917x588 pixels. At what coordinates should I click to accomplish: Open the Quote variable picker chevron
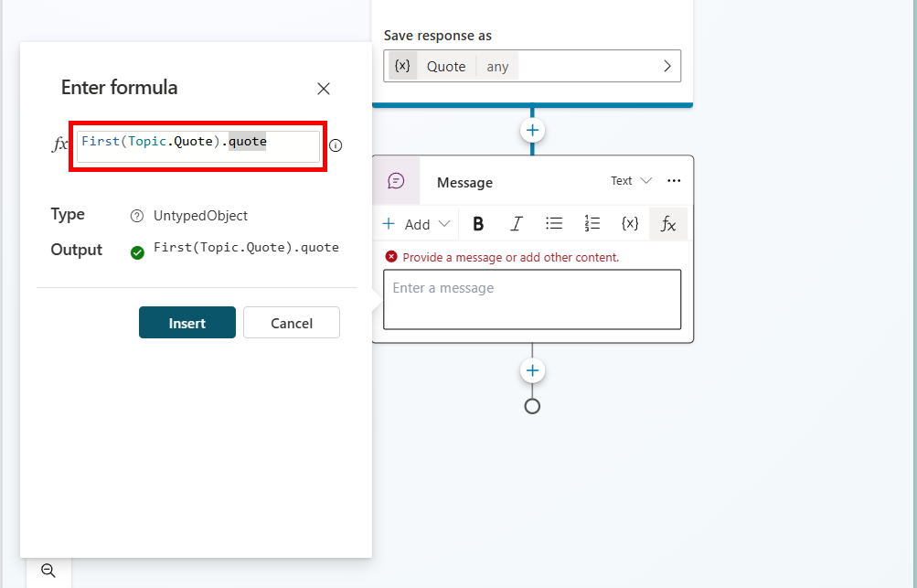[667, 66]
